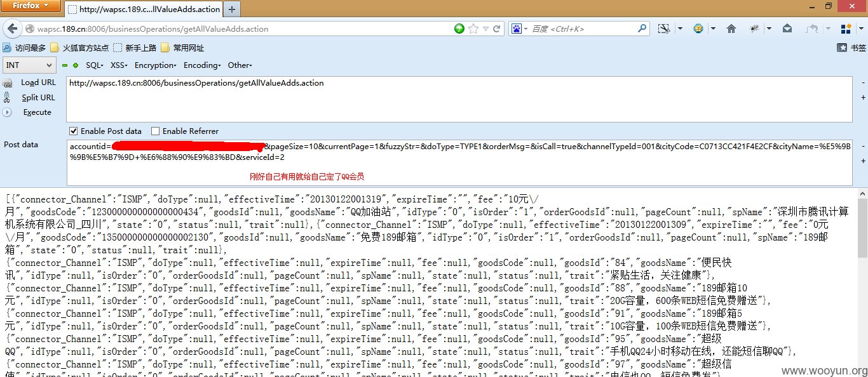Select the getAllValueAdds.action tab

tap(143, 10)
